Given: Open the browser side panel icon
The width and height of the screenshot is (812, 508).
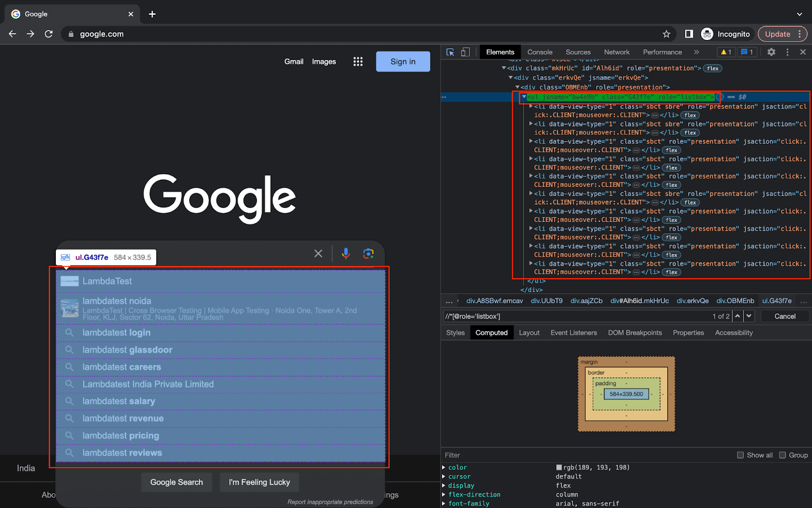Looking at the screenshot, I should (x=689, y=34).
